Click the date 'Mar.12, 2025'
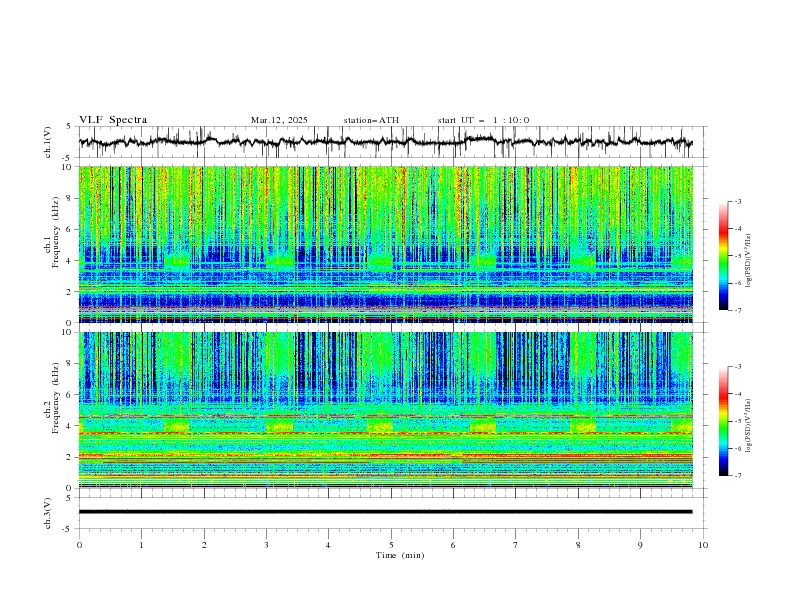 pos(279,120)
